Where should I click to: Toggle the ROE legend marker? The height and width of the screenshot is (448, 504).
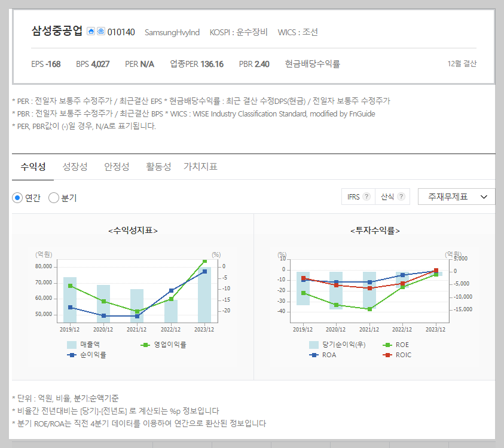tap(387, 345)
